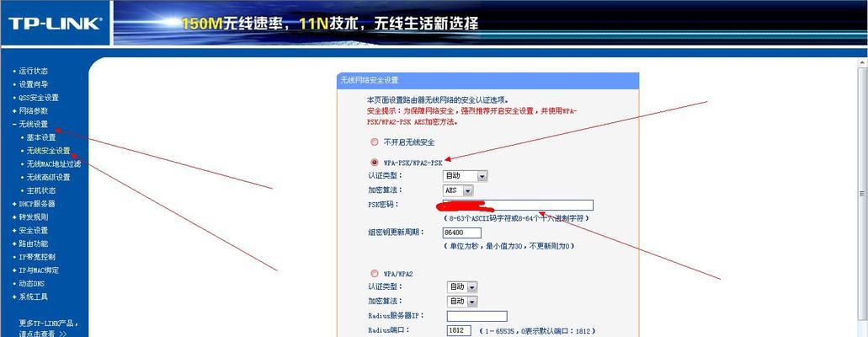Image resolution: width=868 pixels, height=337 pixels.
Task: Open 无线高级设置 submenu item
Action: click(48, 178)
